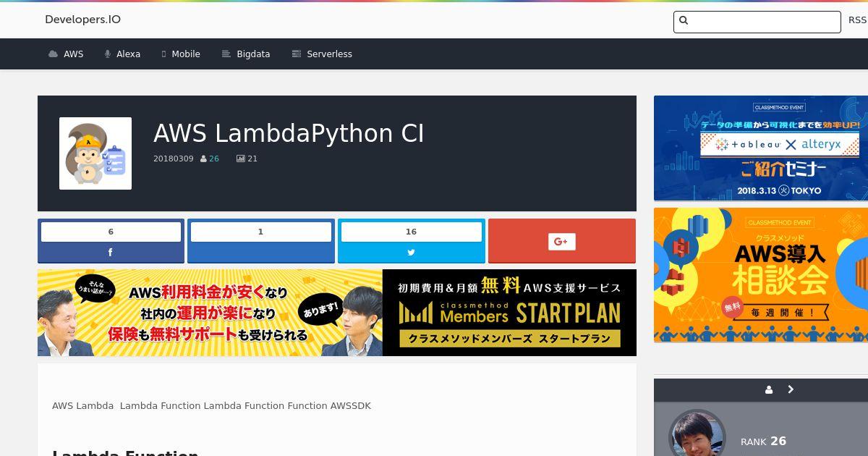
Task: Open the author's profile photo
Action: (697, 433)
